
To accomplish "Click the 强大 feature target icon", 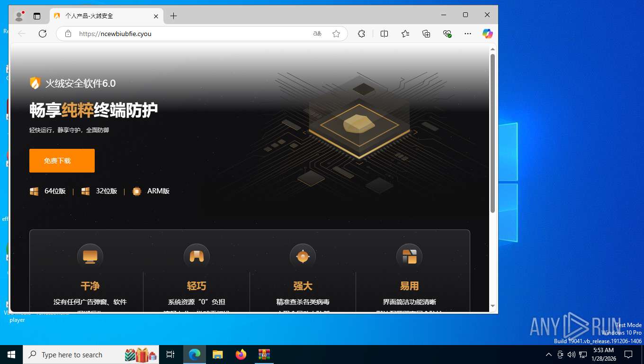I will click(x=303, y=256).
